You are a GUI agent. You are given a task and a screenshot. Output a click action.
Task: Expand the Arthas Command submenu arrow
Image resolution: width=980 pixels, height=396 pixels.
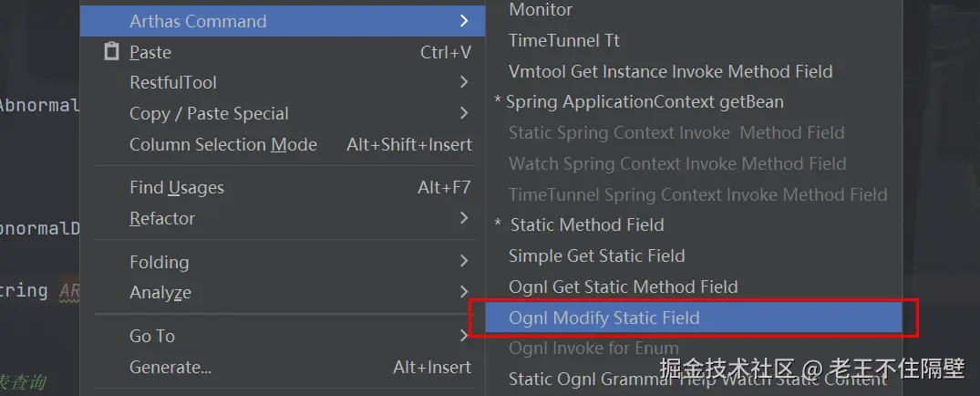click(464, 21)
